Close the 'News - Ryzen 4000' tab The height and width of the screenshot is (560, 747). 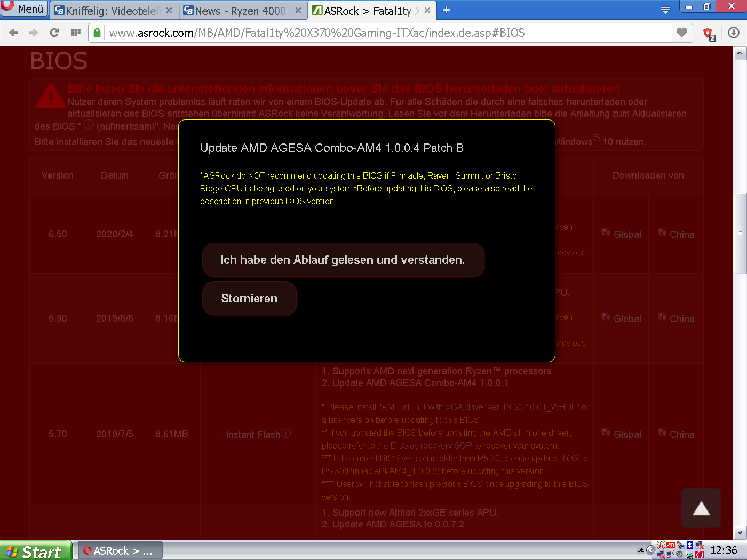[x=298, y=10]
